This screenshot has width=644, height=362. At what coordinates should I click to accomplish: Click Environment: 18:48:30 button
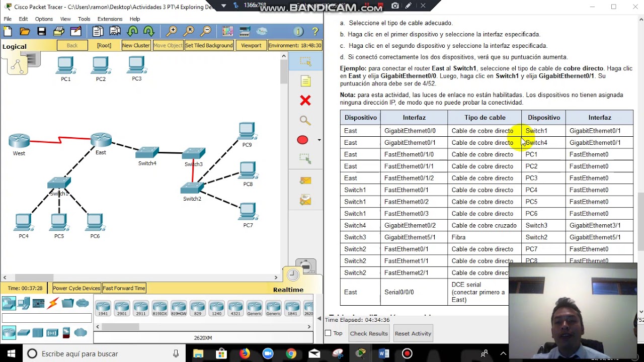point(295,45)
